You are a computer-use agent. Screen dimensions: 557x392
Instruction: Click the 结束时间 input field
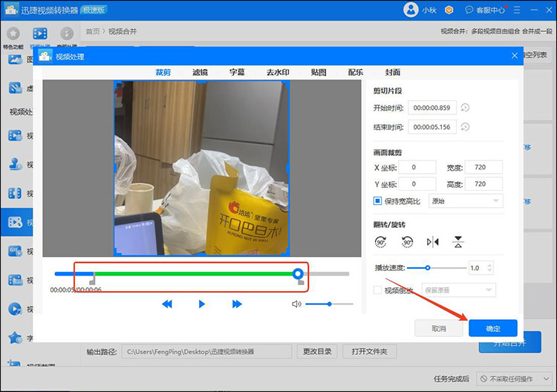point(432,127)
